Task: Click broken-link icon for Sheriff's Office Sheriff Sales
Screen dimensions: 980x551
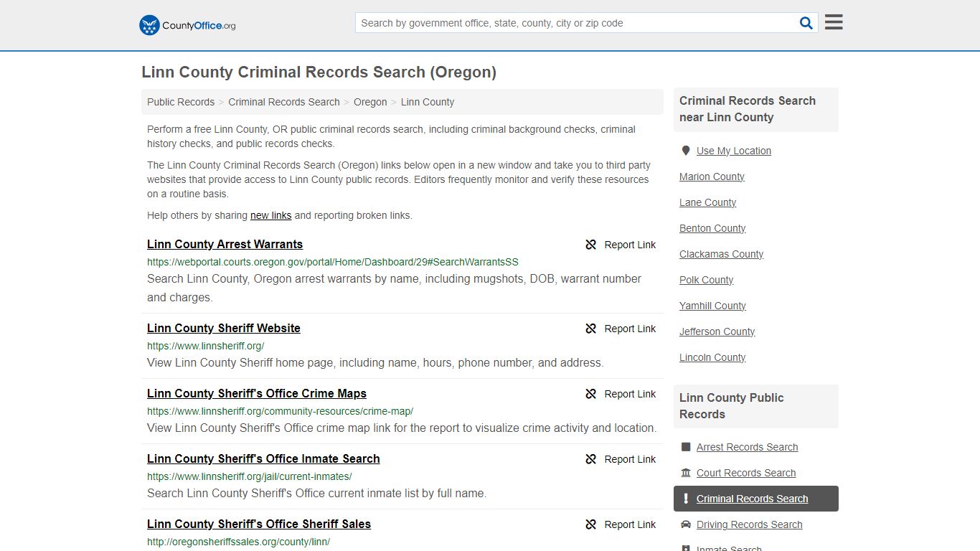Action: tap(591, 524)
